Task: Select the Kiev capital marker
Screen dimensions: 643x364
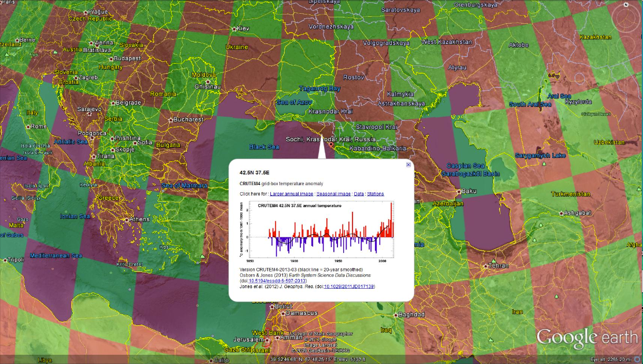Action: [x=234, y=28]
